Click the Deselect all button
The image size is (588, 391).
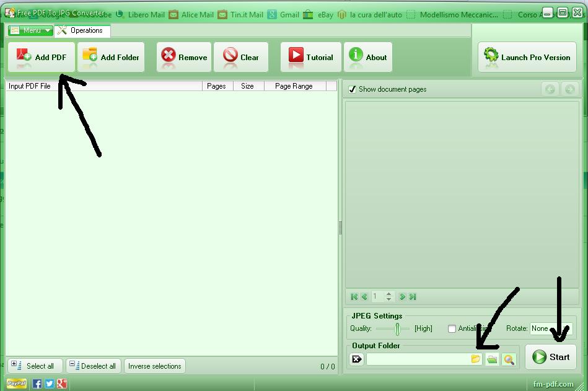pos(94,366)
